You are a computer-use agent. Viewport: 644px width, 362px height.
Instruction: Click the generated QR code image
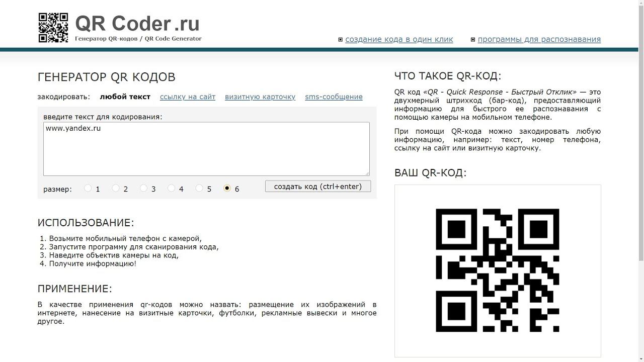point(498,270)
